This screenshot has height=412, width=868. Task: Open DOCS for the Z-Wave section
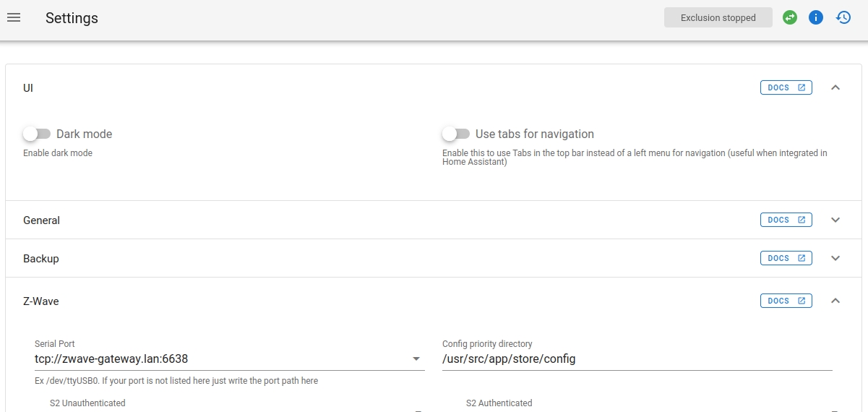(x=786, y=301)
